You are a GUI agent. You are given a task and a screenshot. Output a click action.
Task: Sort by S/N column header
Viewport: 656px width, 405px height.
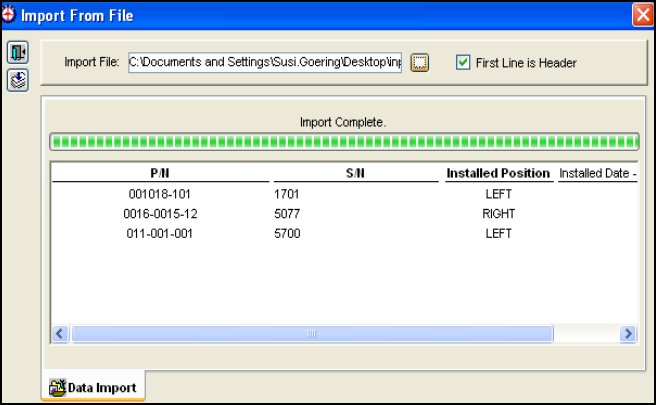(355, 173)
